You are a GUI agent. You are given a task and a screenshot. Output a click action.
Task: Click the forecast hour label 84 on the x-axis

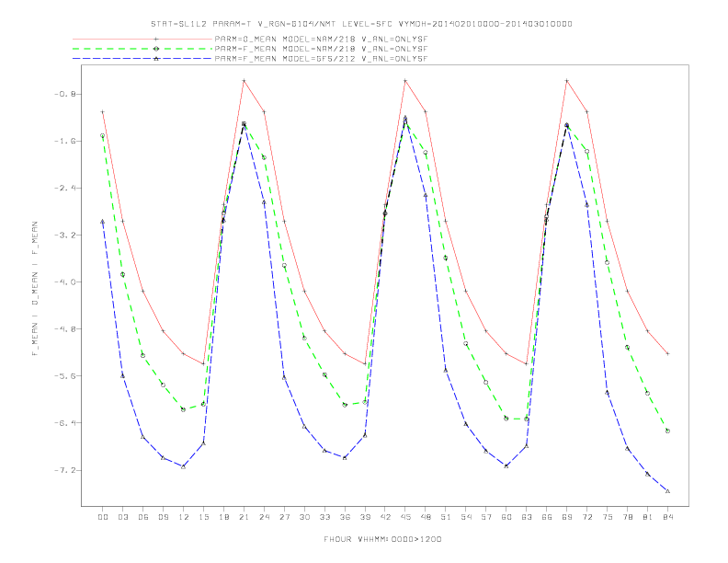click(667, 517)
